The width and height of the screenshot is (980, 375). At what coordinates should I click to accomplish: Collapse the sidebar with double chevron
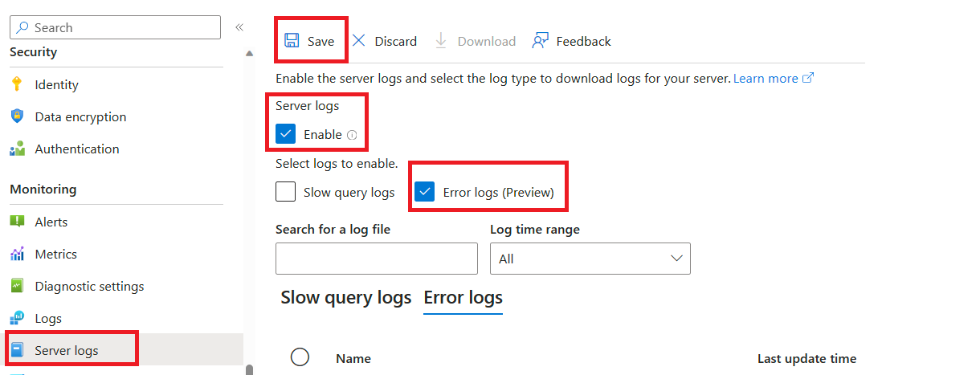(x=239, y=27)
